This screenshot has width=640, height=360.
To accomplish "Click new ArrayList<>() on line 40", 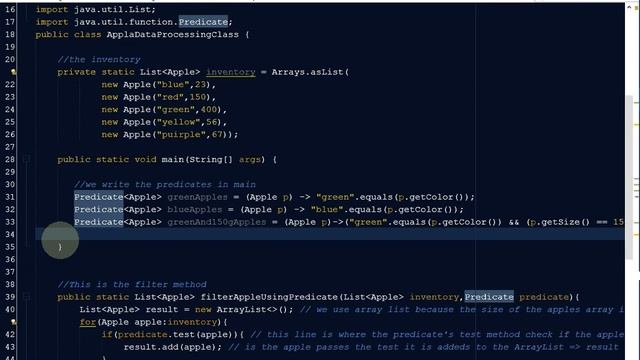I will point(242,310).
